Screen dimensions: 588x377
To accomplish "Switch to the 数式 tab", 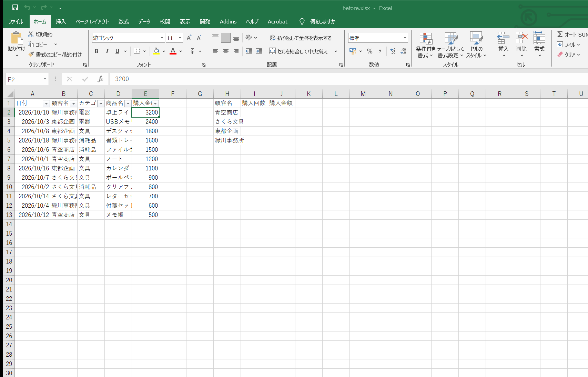I will click(x=124, y=21).
